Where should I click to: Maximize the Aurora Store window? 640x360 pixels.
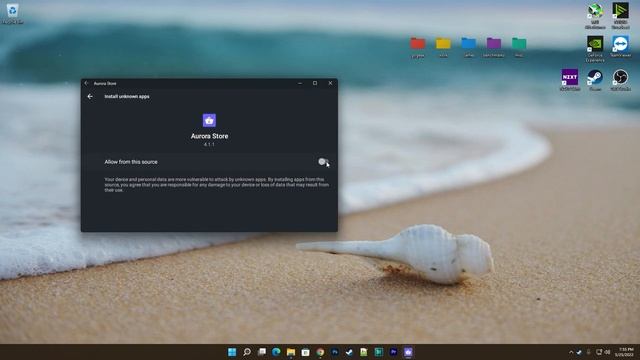tap(315, 83)
